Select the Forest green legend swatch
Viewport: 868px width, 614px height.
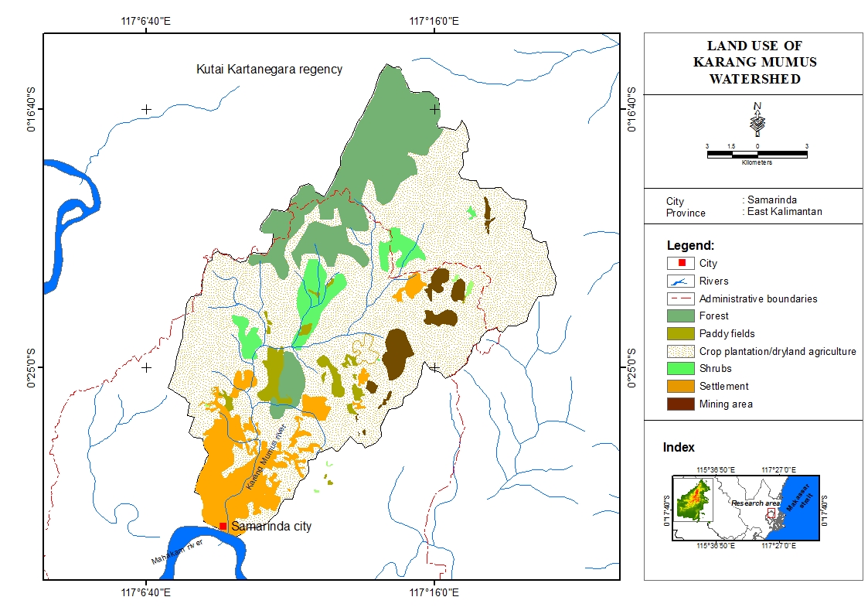coord(680,316)
